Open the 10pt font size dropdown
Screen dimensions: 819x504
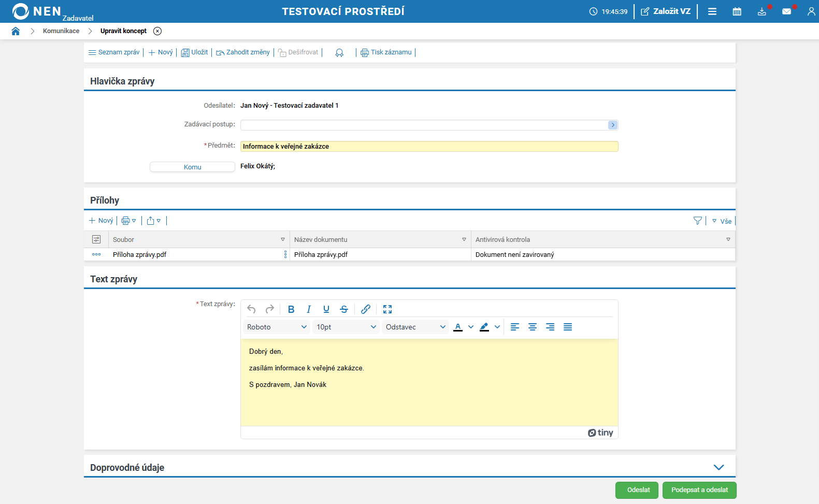[x=346, y=327]
